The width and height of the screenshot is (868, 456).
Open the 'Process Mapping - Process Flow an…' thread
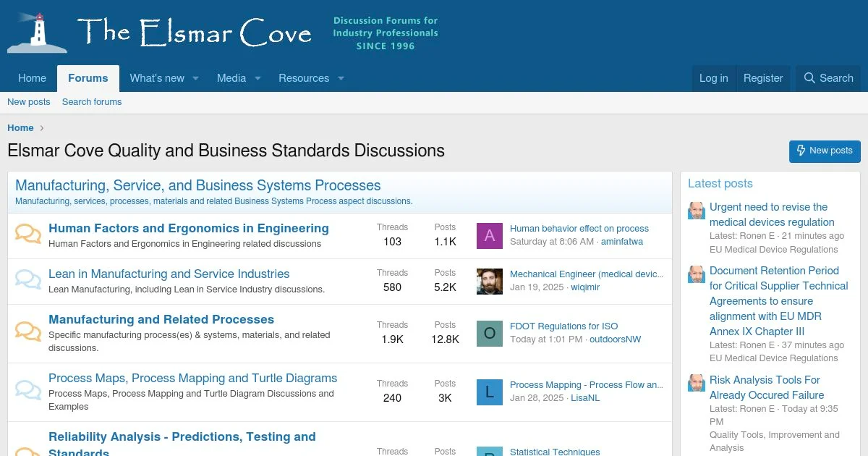tap(587, 385)
